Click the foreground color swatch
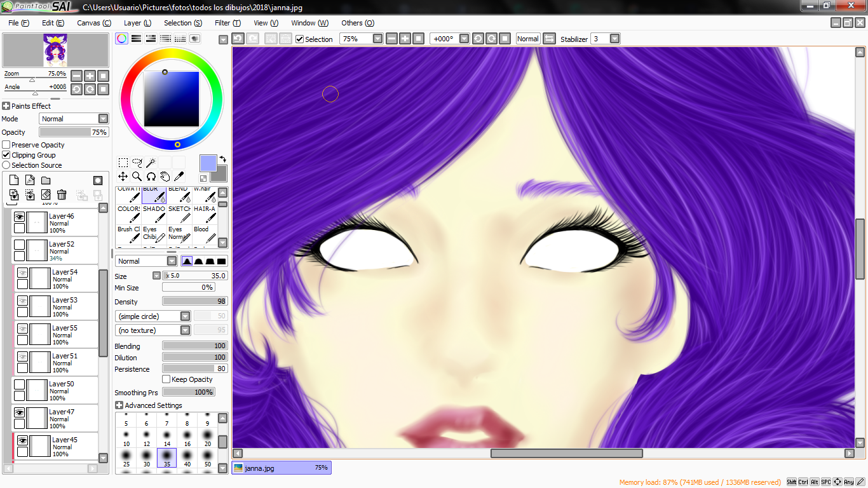868x488 pixels. [x=208, y=163]
